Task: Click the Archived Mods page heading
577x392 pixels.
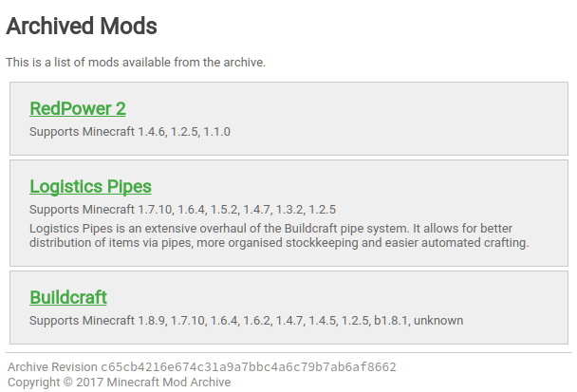Action: coord(82,27)
